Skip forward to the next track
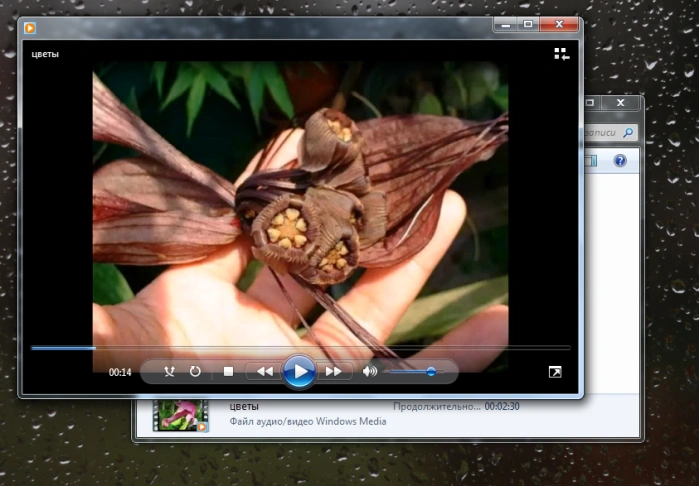Screen dimensions: 699x486 (x=333, y=371)
